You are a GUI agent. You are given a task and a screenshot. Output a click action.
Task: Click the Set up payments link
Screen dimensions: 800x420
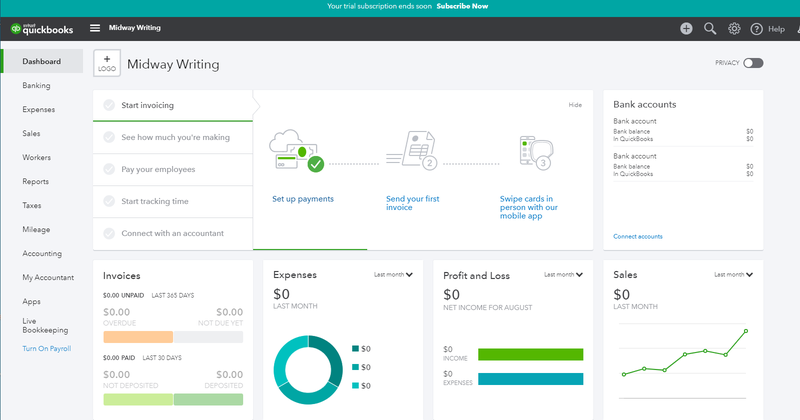(303, 199)
